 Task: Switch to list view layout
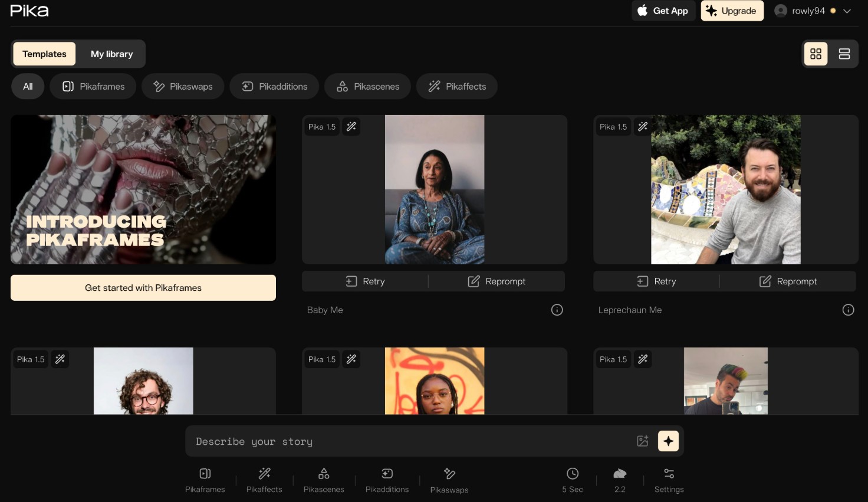click(x=844, y=54)
